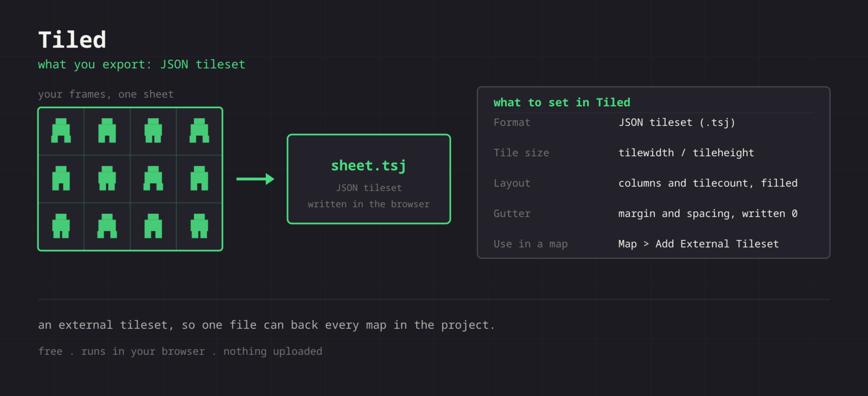Click the sentence beginning "an external tileset"
Screen dimensions: 868x396
266,325
